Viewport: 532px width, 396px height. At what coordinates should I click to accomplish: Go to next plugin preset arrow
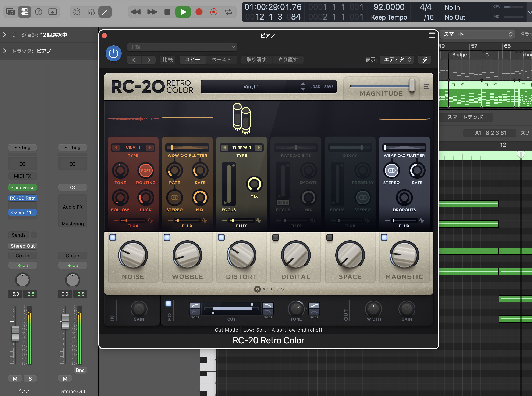tap(149, 60)
